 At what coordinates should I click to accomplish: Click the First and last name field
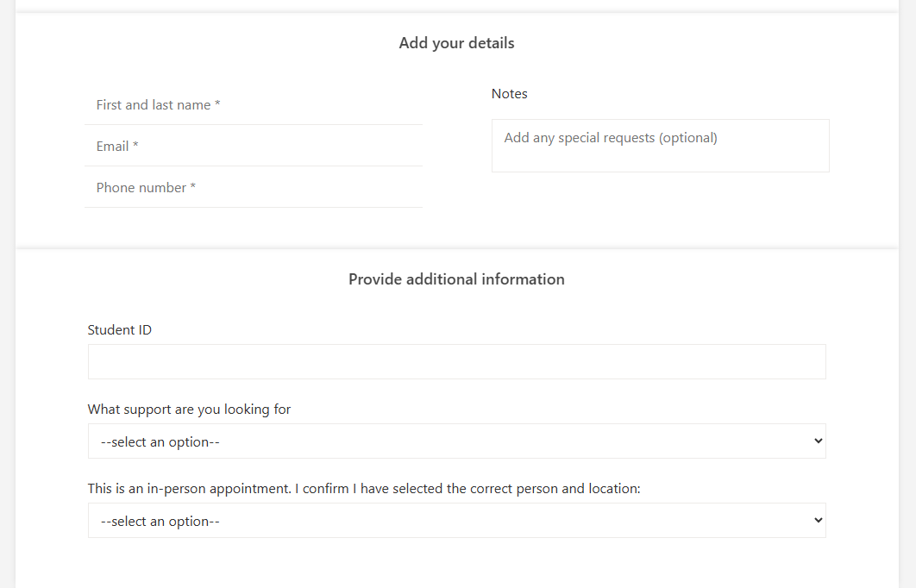254,104
